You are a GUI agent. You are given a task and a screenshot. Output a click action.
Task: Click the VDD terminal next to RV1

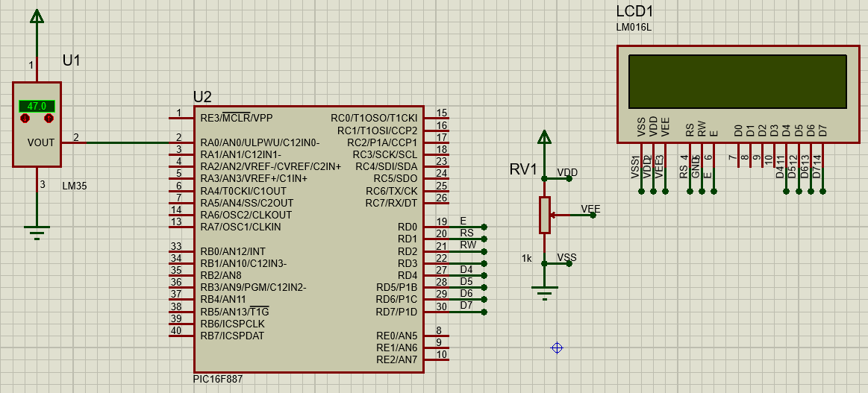(569, 179)
